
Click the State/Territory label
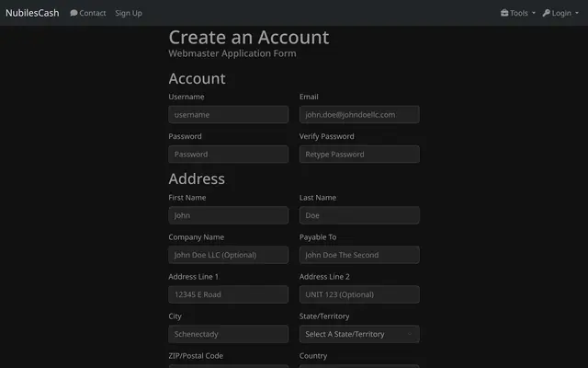tap(324, 316)
